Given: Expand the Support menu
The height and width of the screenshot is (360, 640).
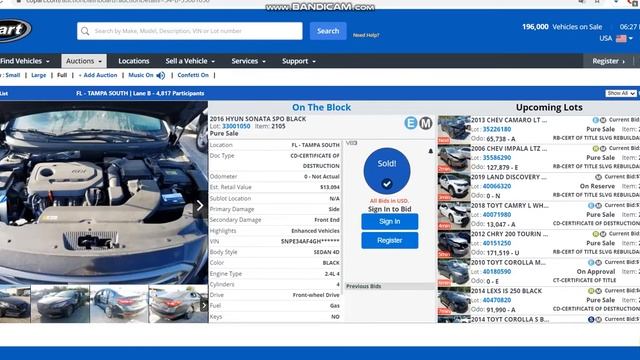Looking at the screenshot, I should 299,61.
